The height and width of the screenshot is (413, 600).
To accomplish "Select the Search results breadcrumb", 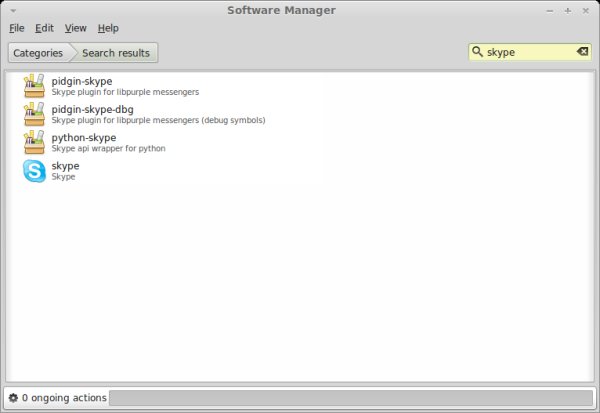I will tap(115, 53).
